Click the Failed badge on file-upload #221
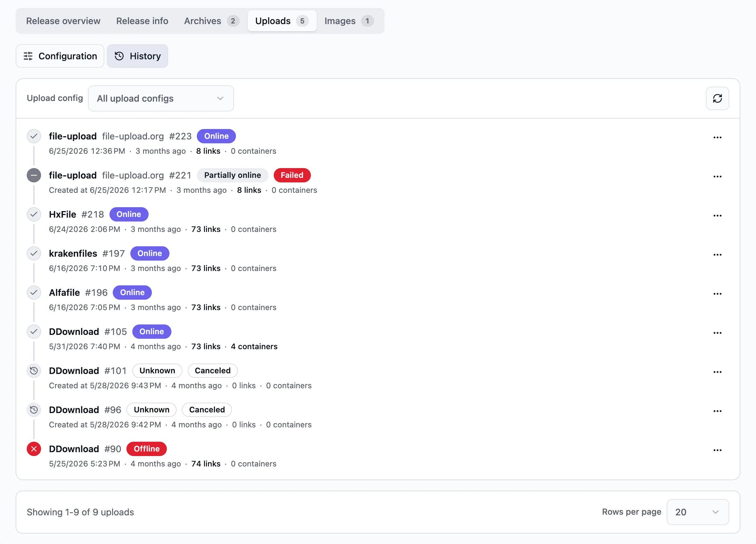 (292, 175)
